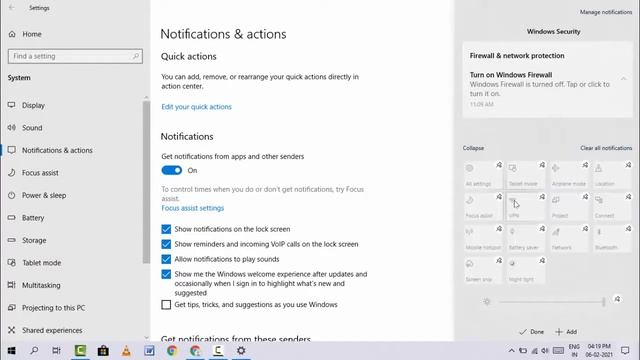This screenshot has width=640, height=360.
Task: Unpin the Airplane mode quick action
Action: 585,165
